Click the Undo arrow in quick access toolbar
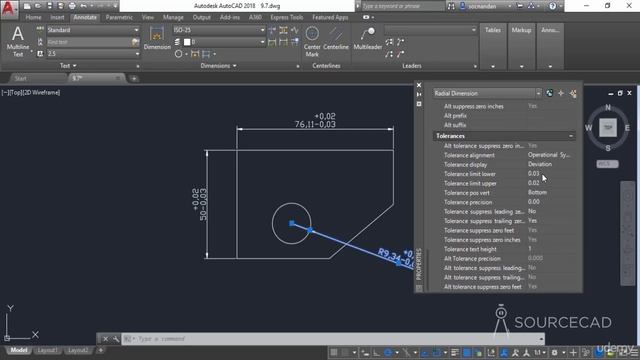 tap(84, 6)
